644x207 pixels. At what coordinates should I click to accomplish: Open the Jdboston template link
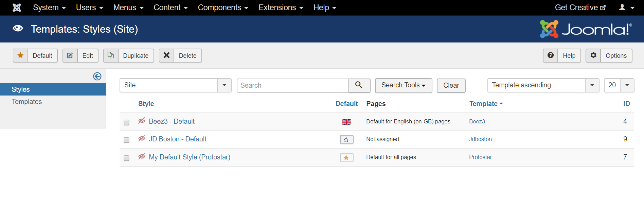(480, 139)
